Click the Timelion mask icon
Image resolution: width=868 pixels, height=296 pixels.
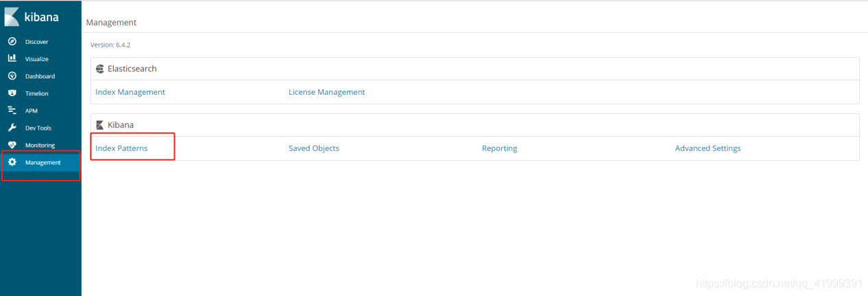point(12,93)
